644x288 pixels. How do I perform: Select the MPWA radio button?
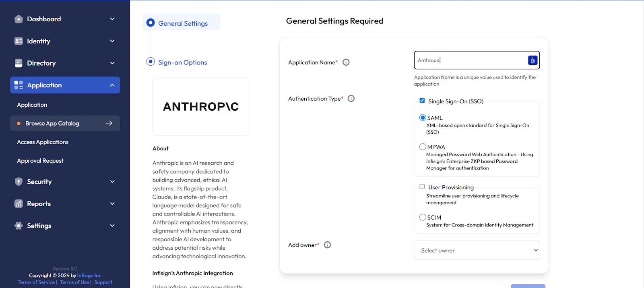pyautogui.click(x=423, y=147)
